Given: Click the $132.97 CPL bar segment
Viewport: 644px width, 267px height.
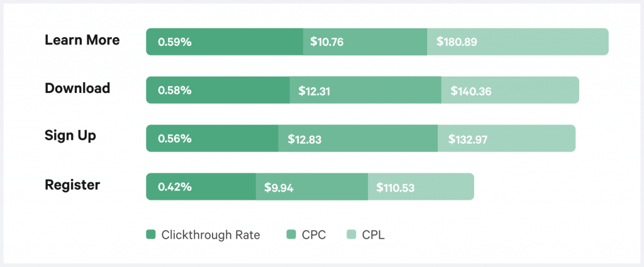Looking at the screenshot, I should click(506, 138).
